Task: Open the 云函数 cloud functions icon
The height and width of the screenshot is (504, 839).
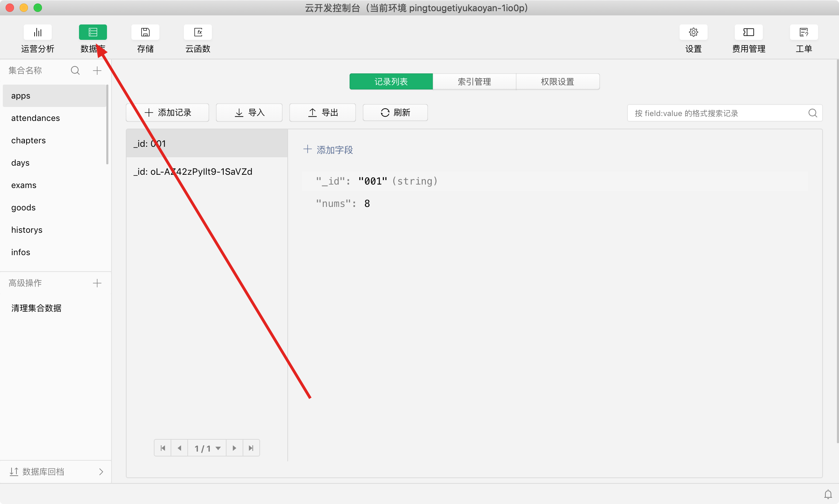Action: [198, 33]
